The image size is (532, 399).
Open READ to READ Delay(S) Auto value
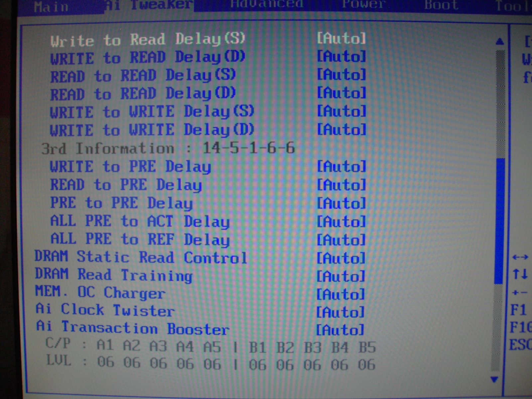click(x=341, y=75)
